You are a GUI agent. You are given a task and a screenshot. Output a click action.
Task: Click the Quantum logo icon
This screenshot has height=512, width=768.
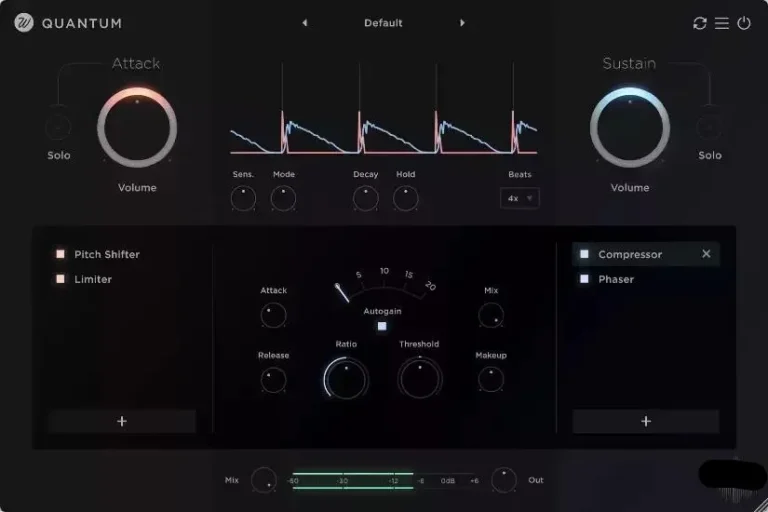(x=24, y=23)
